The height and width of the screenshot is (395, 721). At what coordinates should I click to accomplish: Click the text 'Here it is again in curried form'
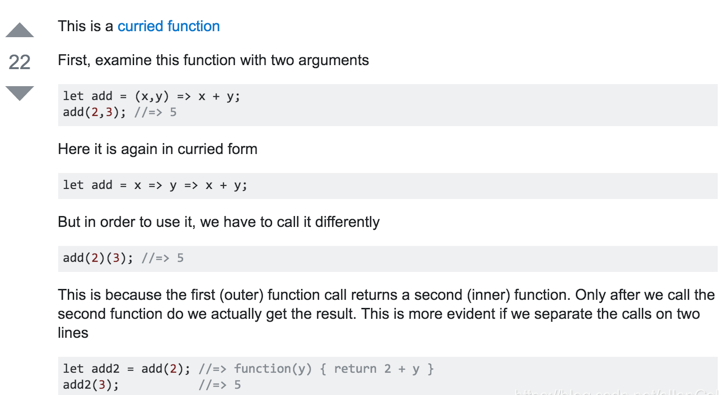[x=158, y=149]
